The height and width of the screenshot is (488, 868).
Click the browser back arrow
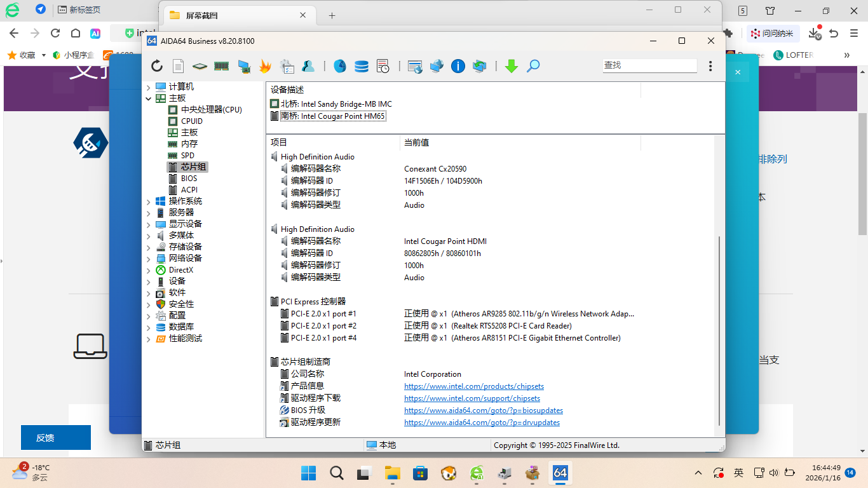point(14,33)
